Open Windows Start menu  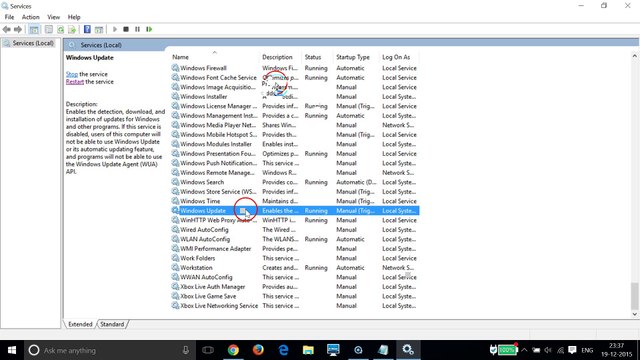(x=12, y=350)
